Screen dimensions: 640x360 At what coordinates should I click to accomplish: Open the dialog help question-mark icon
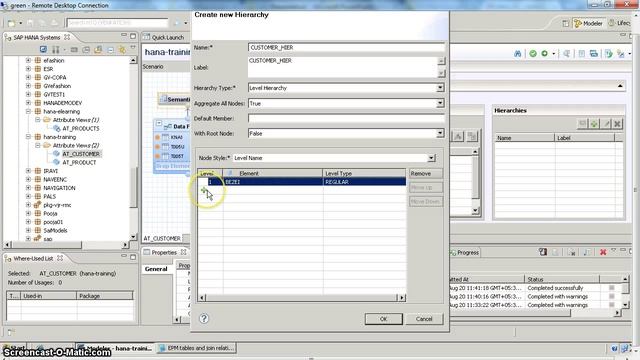(204, 318)
